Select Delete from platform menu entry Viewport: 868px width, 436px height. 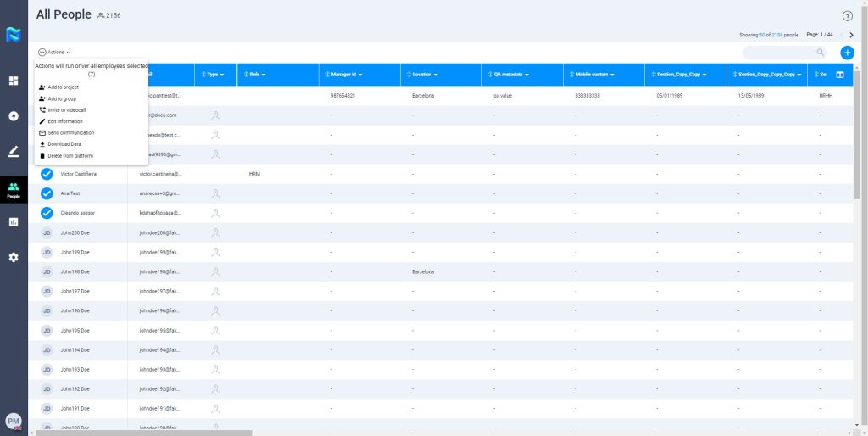70,156
